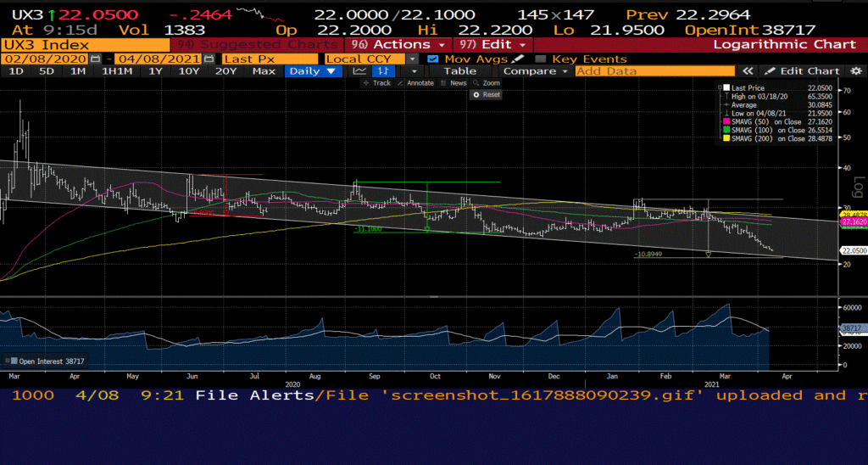
Task: Toggle the Mov Avgs checkbox
Action: coord(433,59)
